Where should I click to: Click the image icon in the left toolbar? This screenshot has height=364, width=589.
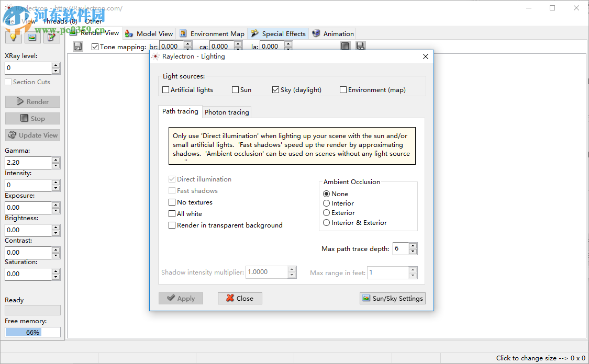click(31, 37)
